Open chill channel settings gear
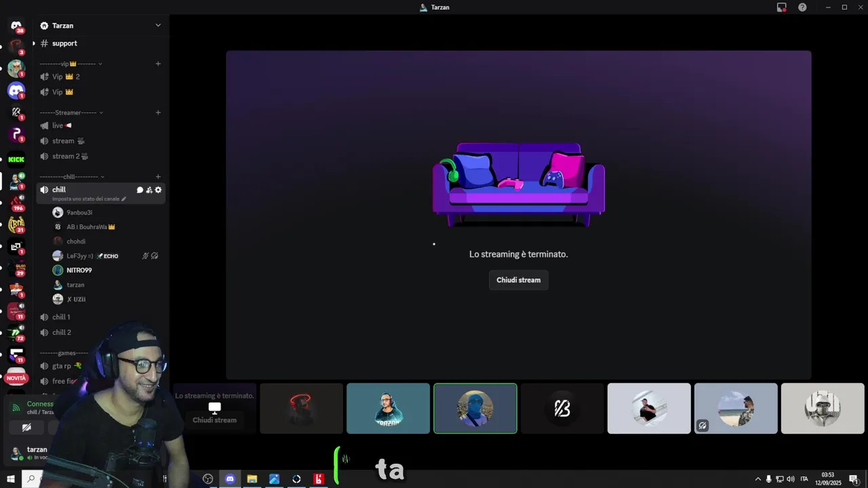The image size is (868, 488). [158, 190]
